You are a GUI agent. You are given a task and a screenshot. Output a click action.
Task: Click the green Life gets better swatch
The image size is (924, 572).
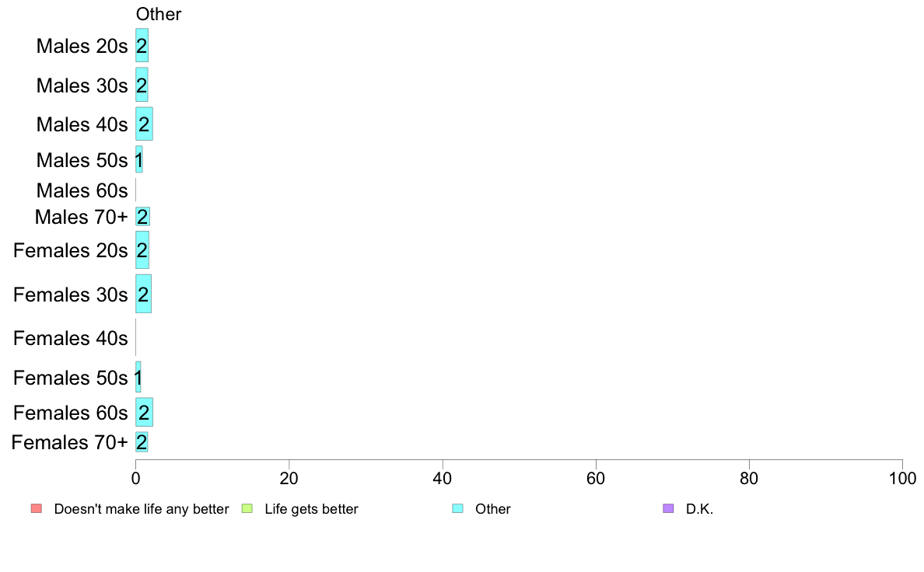[x=247, y=508]
